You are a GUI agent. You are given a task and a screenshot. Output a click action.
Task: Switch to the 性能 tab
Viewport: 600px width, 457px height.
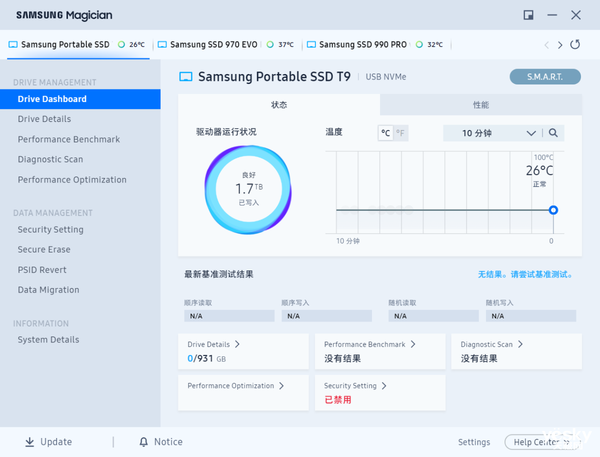(480, 105)
